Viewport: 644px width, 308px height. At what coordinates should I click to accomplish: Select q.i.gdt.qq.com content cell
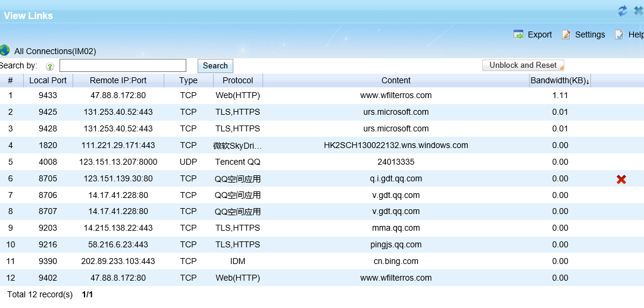(396, 178)
